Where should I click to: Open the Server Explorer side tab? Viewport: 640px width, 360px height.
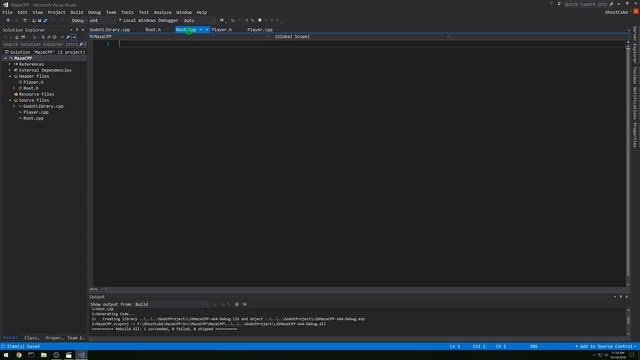coord(635,45)
